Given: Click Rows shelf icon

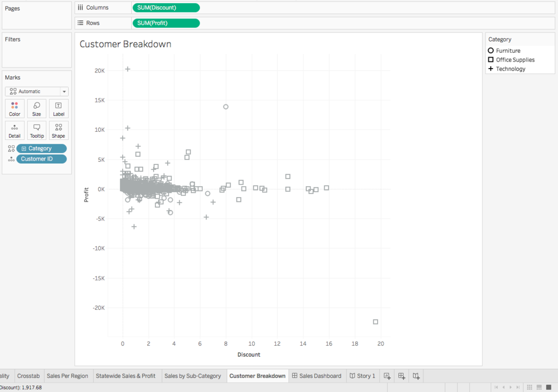Looking at the screenshot, I should click(x=81, y=23).
